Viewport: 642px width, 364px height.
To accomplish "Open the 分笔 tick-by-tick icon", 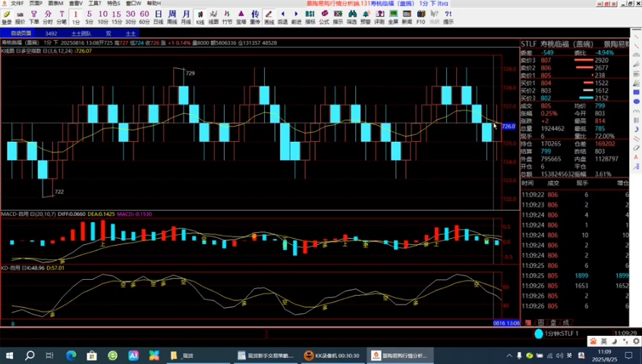I will pos(61,17).
